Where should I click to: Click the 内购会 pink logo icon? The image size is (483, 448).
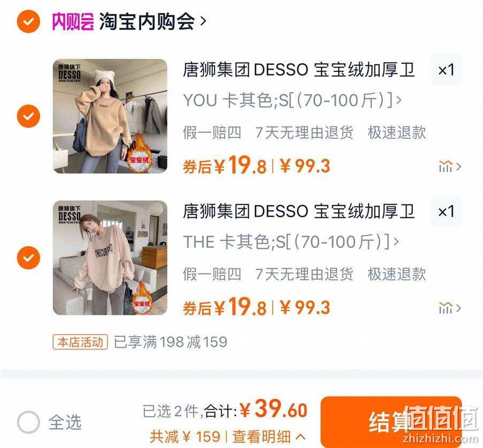point(73,21)
